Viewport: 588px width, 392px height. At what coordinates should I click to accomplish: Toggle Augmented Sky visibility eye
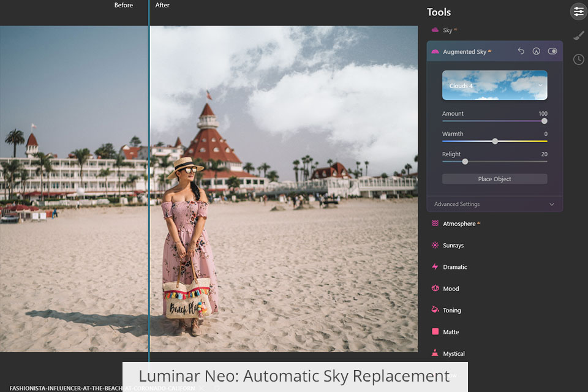click(552, 51)
